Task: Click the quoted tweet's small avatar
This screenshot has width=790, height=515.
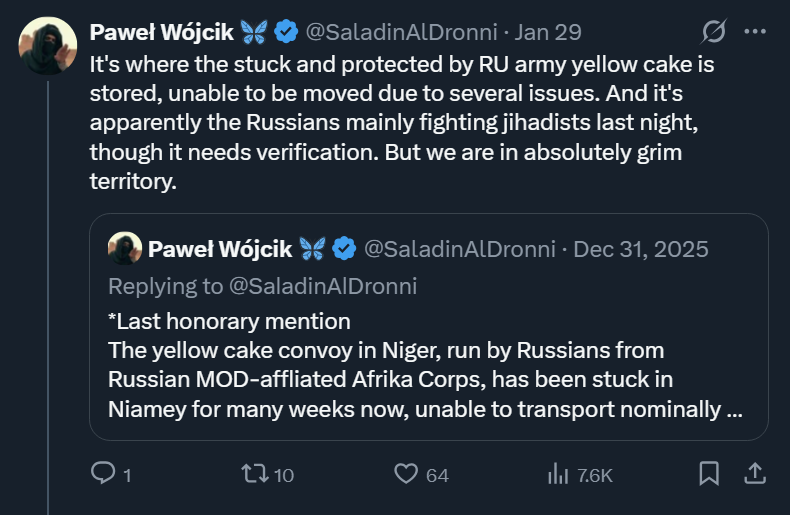Action: coord(124,248)
